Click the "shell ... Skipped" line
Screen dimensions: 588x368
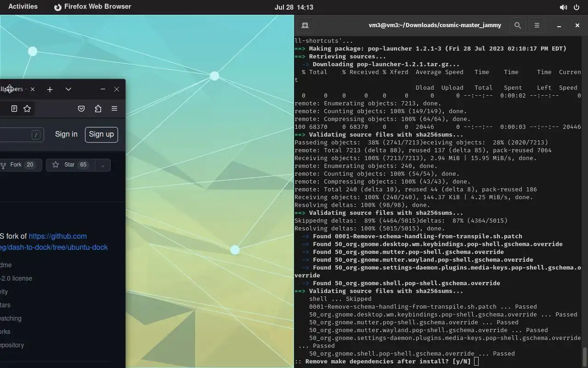click(x=340, y=299)
